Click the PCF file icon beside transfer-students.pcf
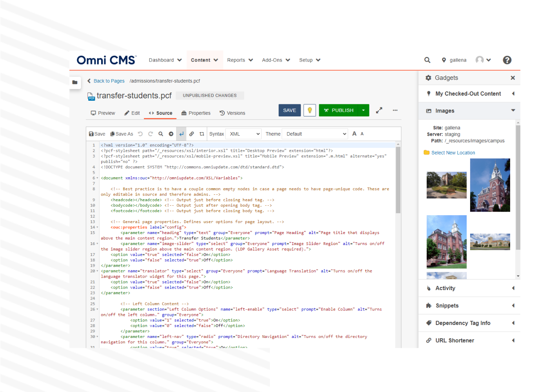 [91, 96]
